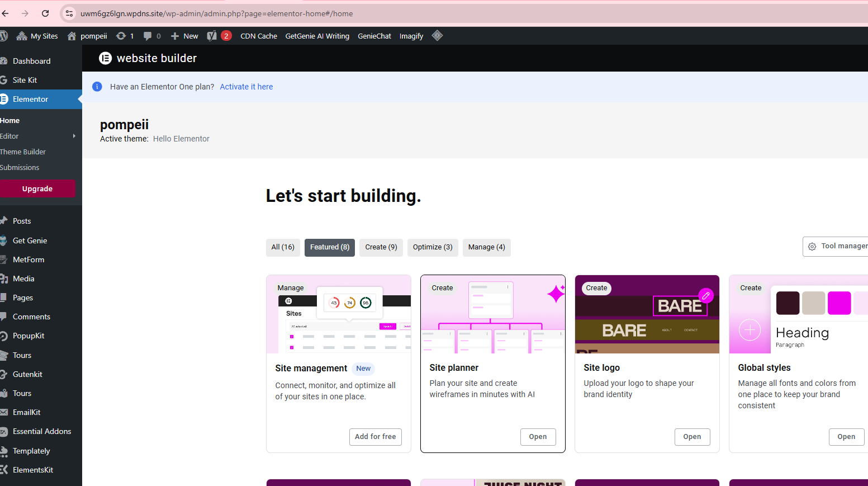Image resolution: width=868 pixels, height=486 pixels.
Task: Click the Site logo card thumbnail
Action: coord(647,314)
